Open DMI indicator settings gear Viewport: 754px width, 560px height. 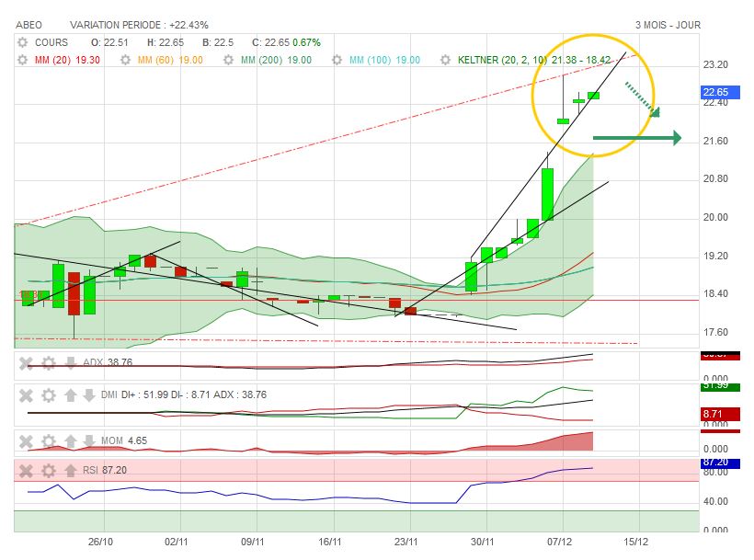(x=49, y=395)
